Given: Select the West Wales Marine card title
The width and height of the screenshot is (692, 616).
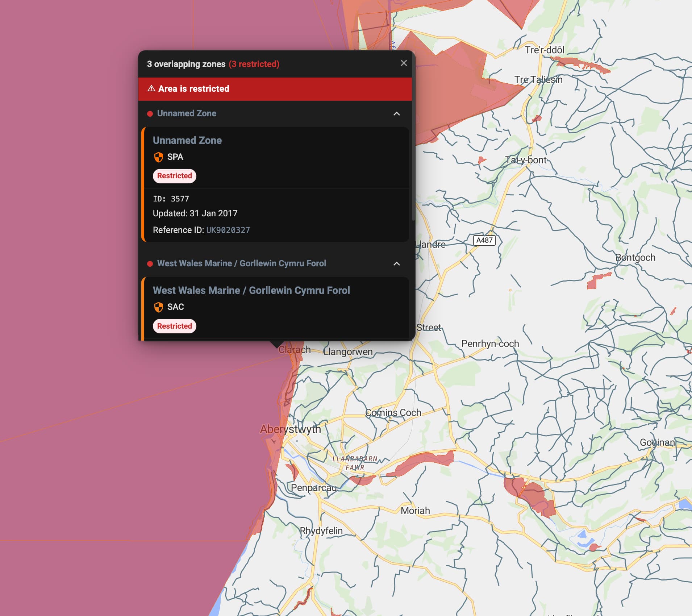Looking at the screenshot, I should click(251, 290).
